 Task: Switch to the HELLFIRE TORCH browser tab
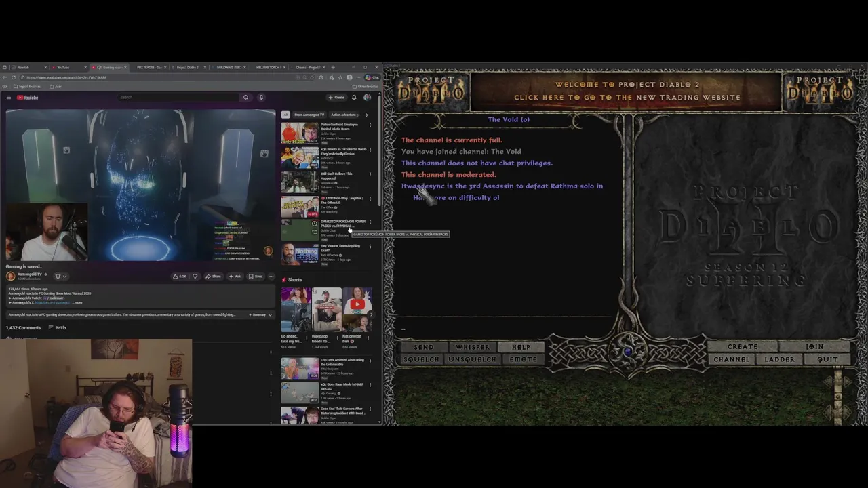click(x=269, y=67)
